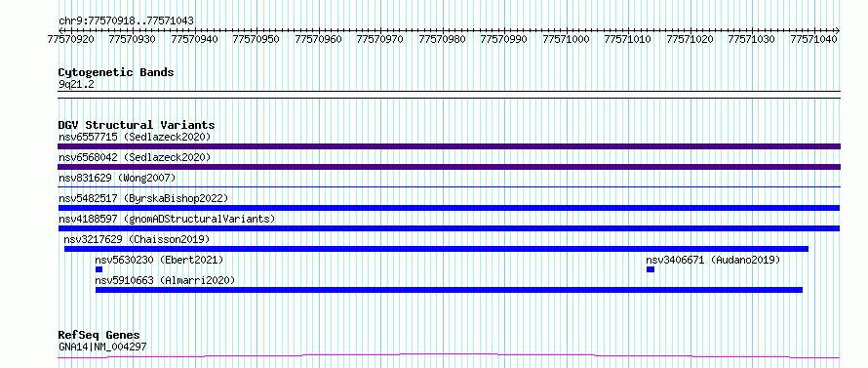Select the 9q21.2 band label
Viewport: 868px width, 368px height.
pyautogui.click(x=76, y=84)
